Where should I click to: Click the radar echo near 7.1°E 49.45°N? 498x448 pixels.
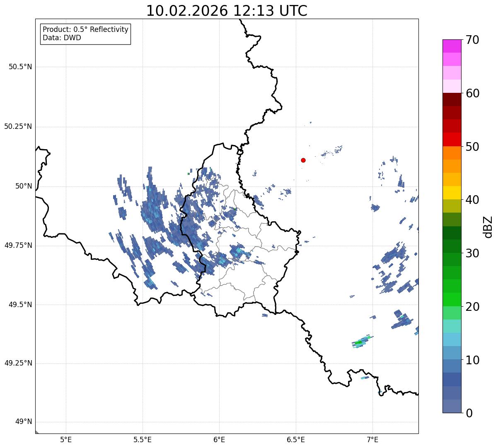click(x=401, y=319)
